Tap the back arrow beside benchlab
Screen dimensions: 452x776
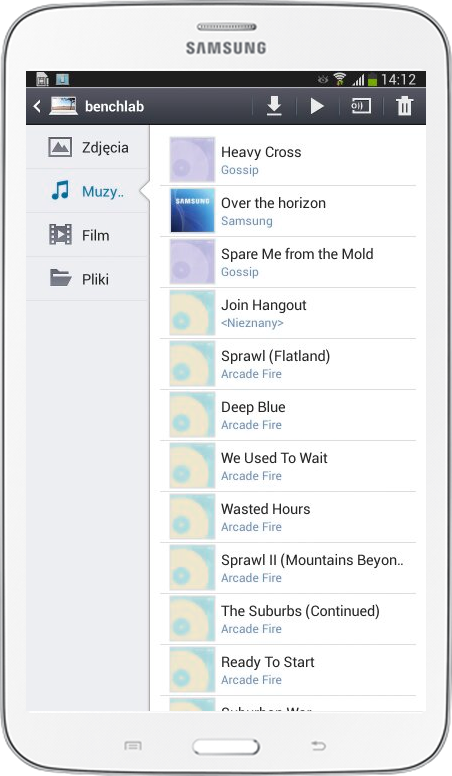pyautogui.click(x=37, y=106)
